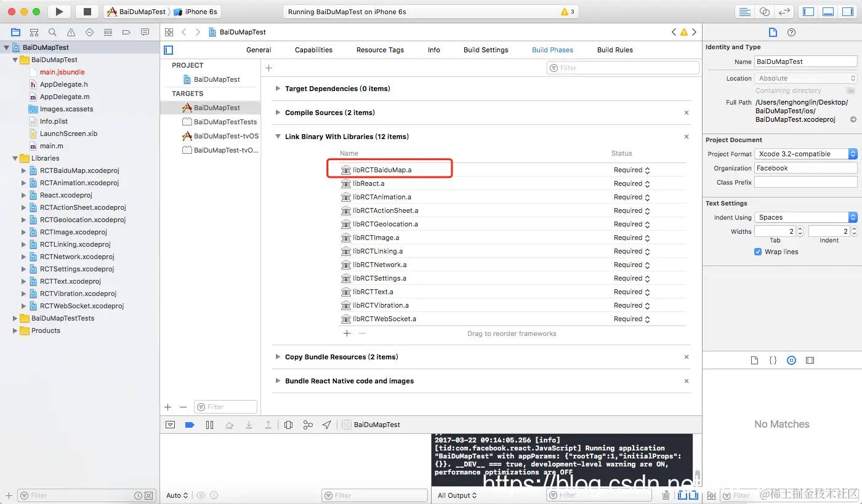The height and width of the screenshot is (504, 862).
Task: Click the Step out debug icon
Action: [x=268, y=425]
